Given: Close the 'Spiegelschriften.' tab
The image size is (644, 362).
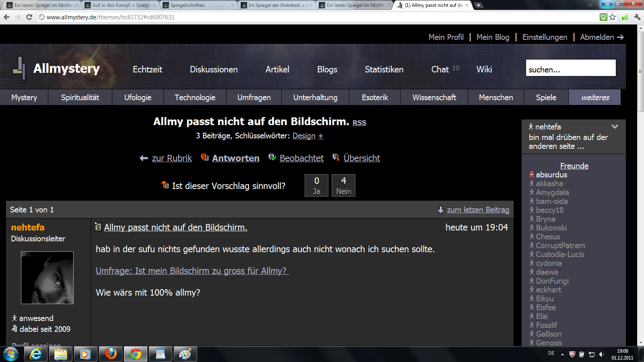Looking at the screenshot, I should click(233, 5).
